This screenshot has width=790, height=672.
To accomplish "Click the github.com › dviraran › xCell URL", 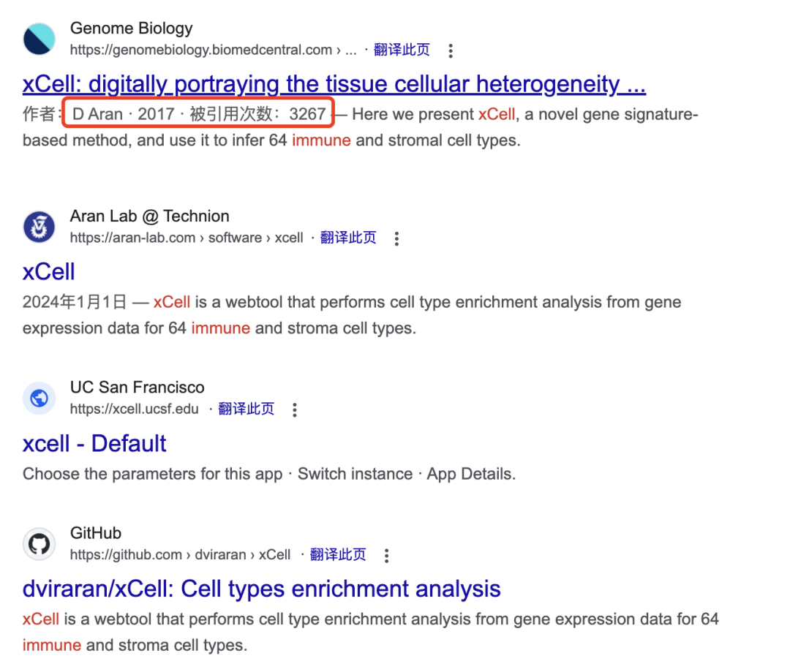I will pyautogui.click(x=181, y=554).
